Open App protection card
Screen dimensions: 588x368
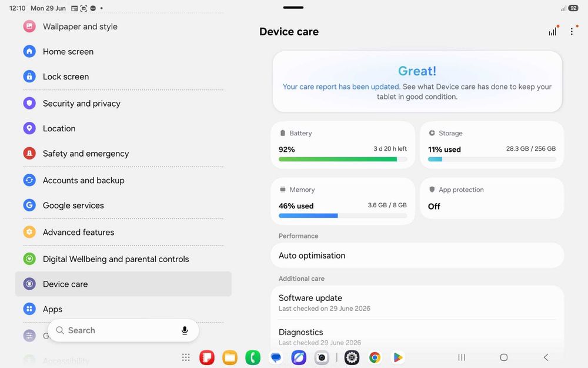492,198
